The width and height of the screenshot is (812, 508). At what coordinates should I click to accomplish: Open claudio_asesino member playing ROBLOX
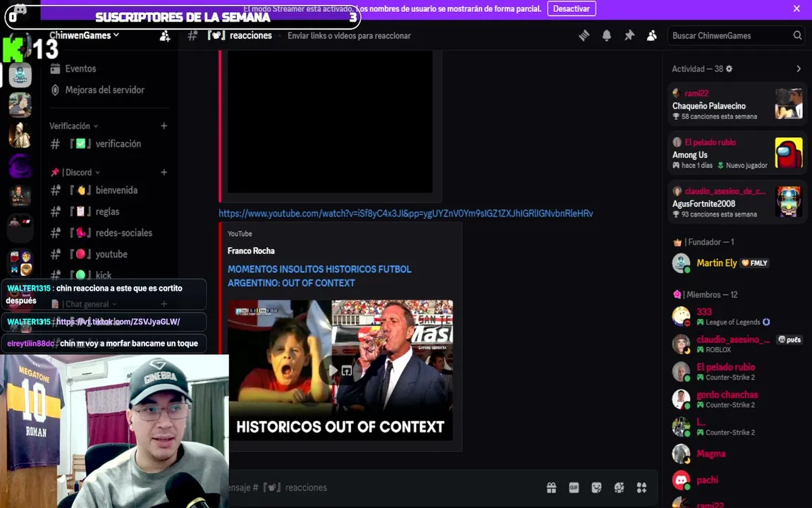coord(737,344)
